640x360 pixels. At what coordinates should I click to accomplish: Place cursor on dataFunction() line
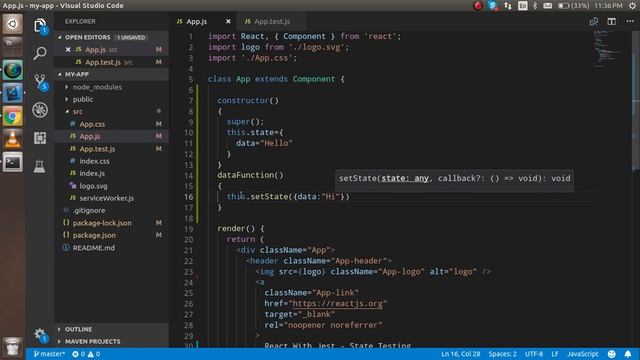[250, 175]
